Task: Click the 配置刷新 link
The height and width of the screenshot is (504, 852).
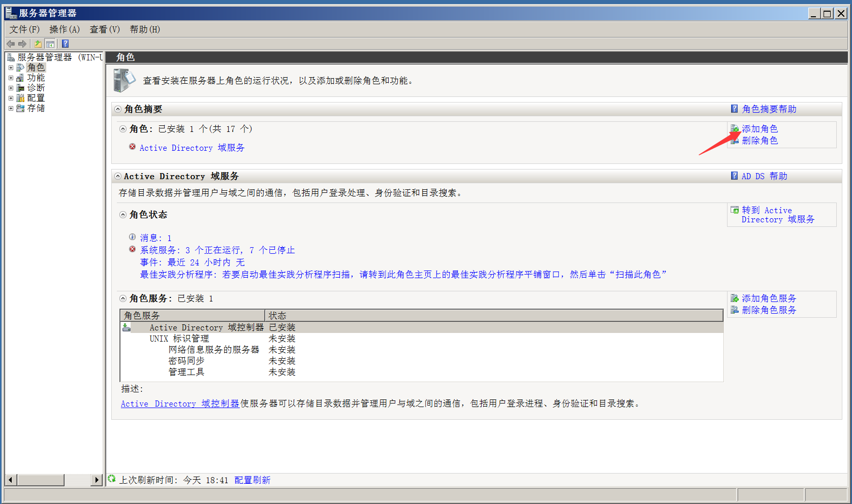Action: click(253, 480)
